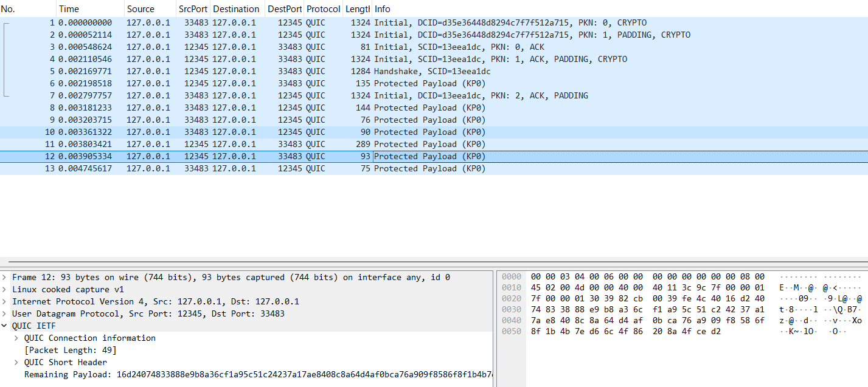This screenshot has width=868, height=387.
Task: Expand Internet Protocol Version 4 details
Action: click(x=5, y=301)
